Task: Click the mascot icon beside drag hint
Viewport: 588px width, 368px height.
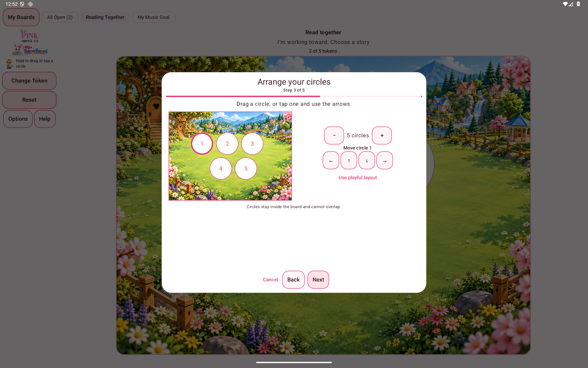Action: coord(9,64)
